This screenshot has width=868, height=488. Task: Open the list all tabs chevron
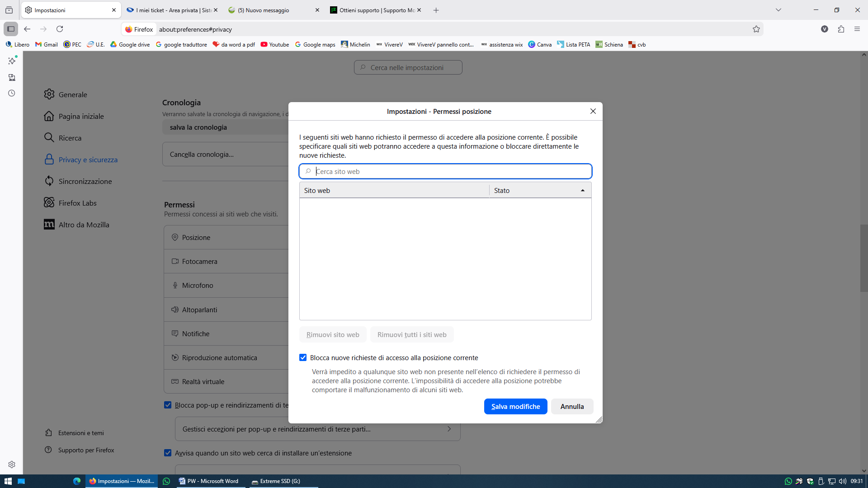point(778,10)
